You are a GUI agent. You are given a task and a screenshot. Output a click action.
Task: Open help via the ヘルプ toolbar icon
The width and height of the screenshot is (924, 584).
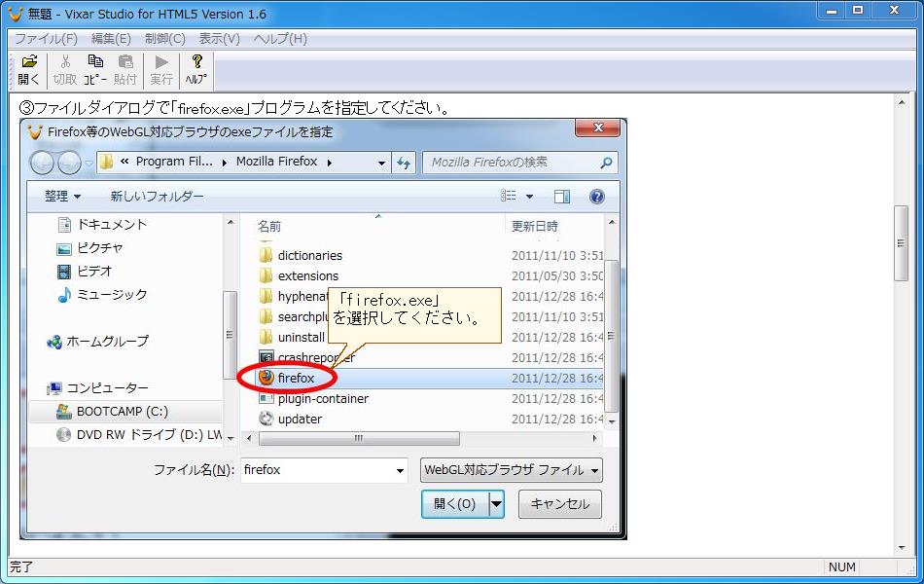coord(195,68)
